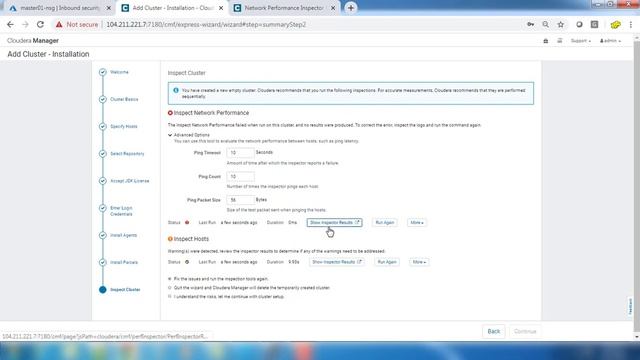This screenshot has width=640, height=360.
Task: Select 'Quit the wizard' radio option
Action: [x=170, y=288]
